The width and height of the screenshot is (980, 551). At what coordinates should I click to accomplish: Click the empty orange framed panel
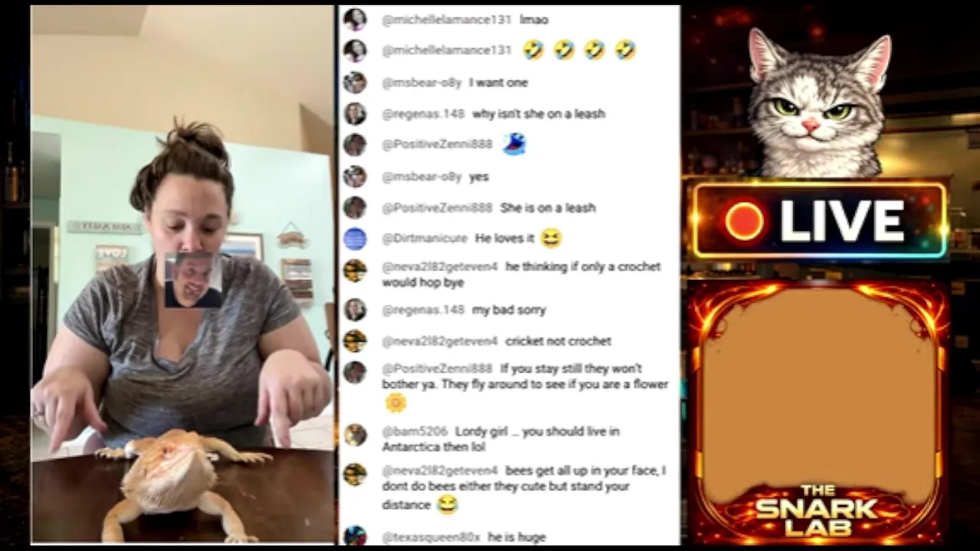click(x=818, y=390)
